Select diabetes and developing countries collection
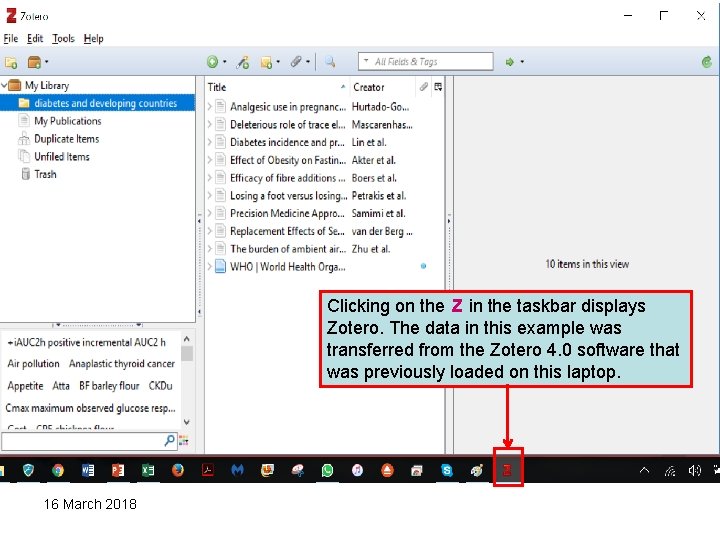The width and height of the screenshot is (720, 540). pyautogui.click(x=97, y=103)
